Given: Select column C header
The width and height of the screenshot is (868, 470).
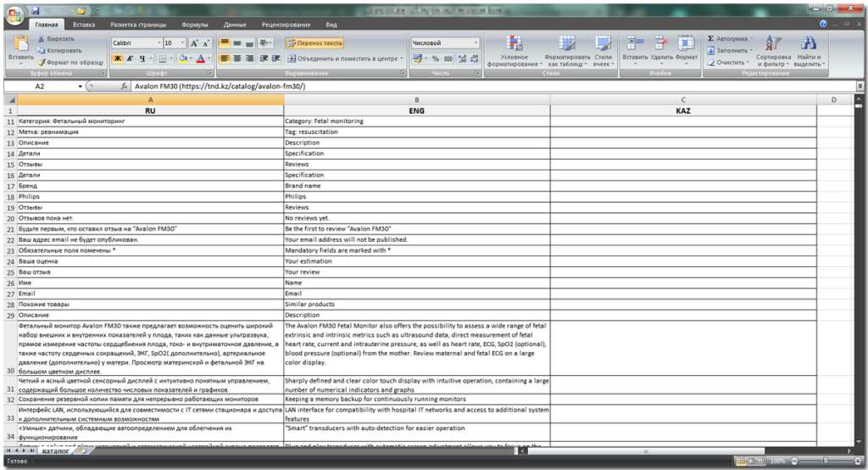Looking at the screenshot, I should (x=683, y=100).
